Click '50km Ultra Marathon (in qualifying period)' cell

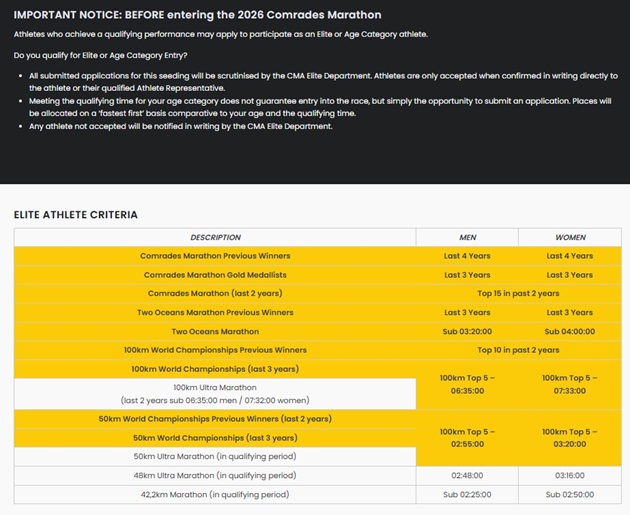coord(215,457)
